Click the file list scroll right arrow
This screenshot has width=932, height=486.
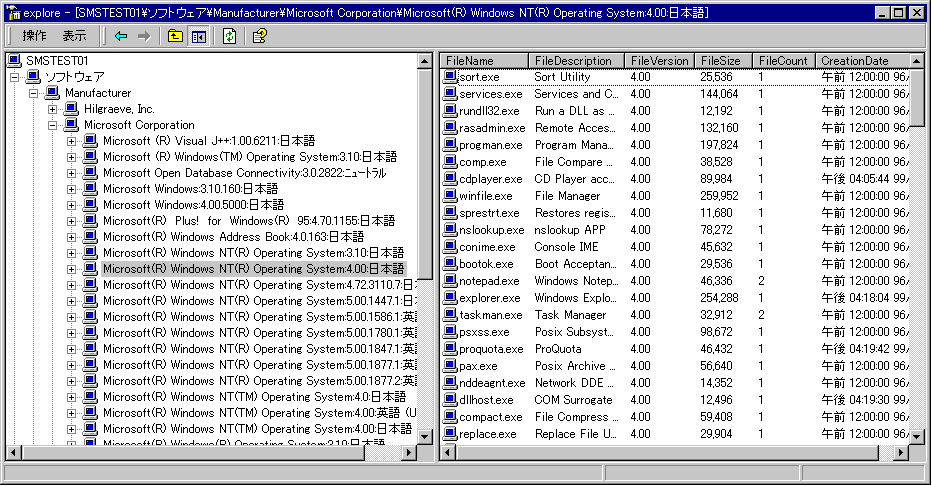click(x=901, y=453)
